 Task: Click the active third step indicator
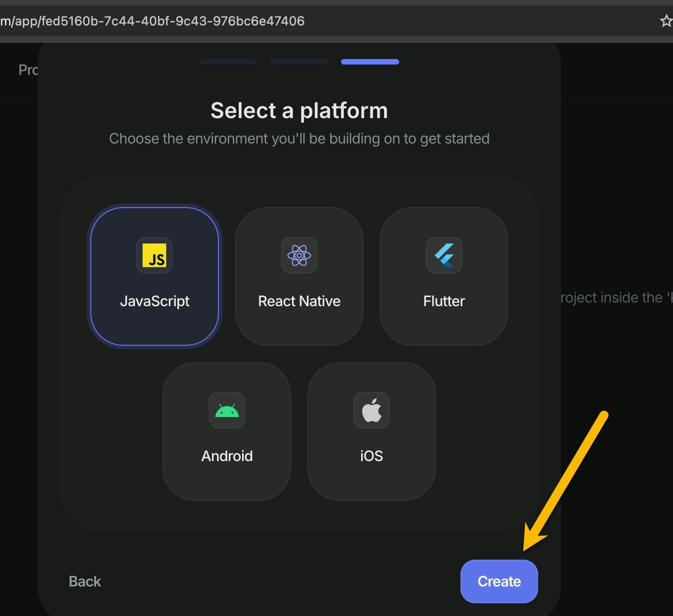(x=370, y=62)
